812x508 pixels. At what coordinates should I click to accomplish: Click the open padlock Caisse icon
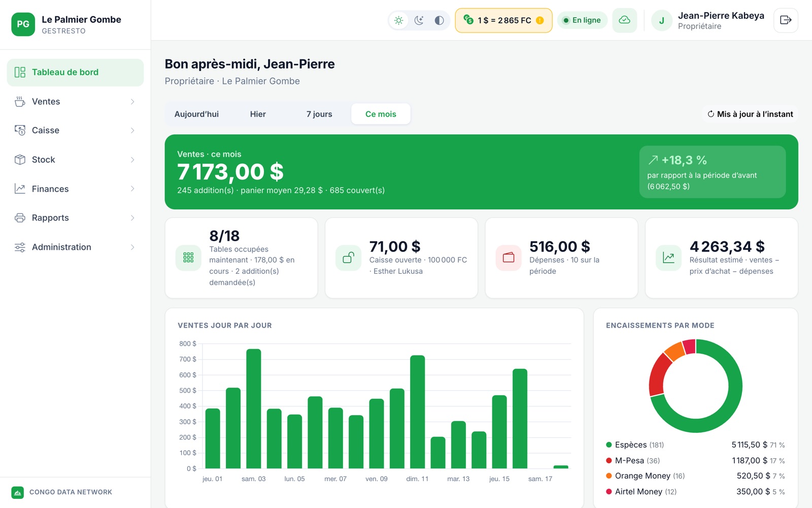348,258
